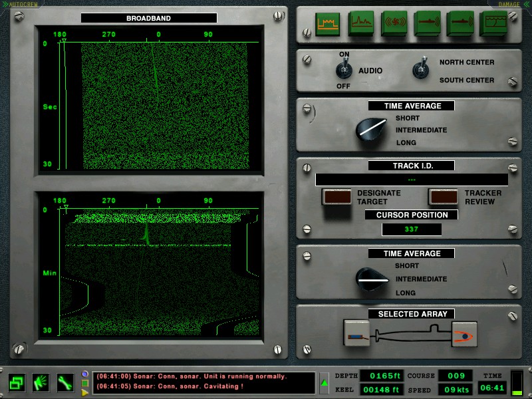Click the Depth readout 0165 ft
Viewport: 532px width, 399px height.
tap(382, 376)
